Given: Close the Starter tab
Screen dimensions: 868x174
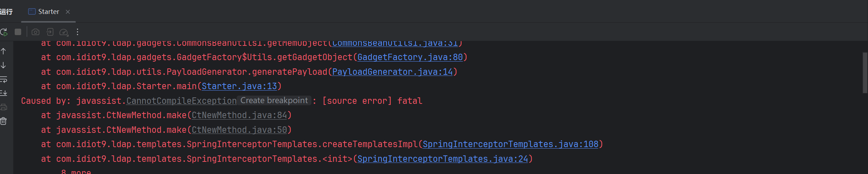Looking at the screenshot, I should click(x=68, y=12).
